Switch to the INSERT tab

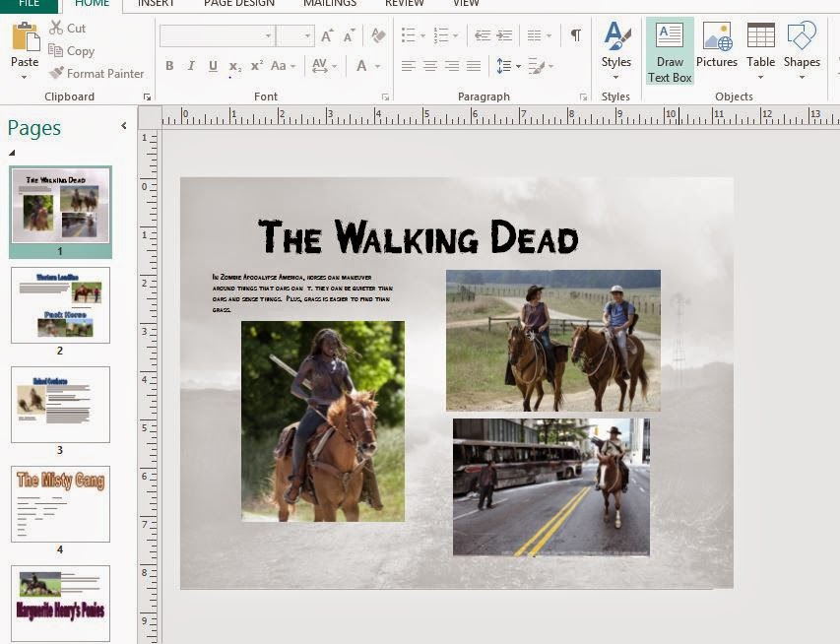pos(156,4)
